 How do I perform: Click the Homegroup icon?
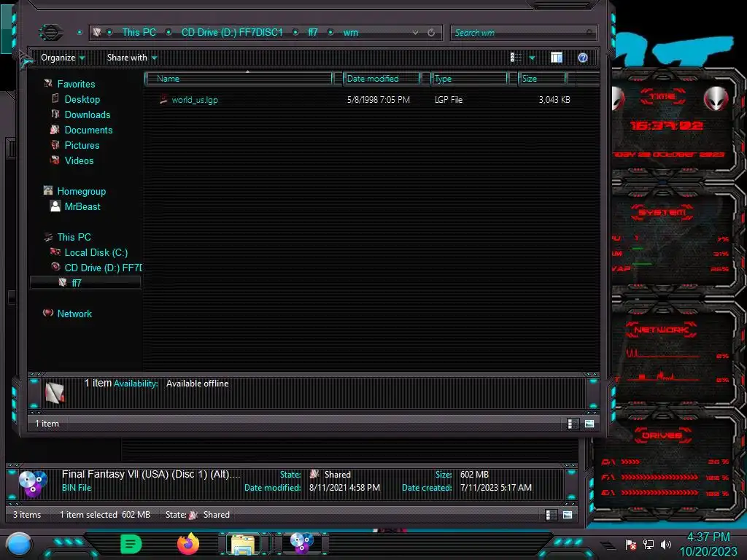click(x=48, y=190)
